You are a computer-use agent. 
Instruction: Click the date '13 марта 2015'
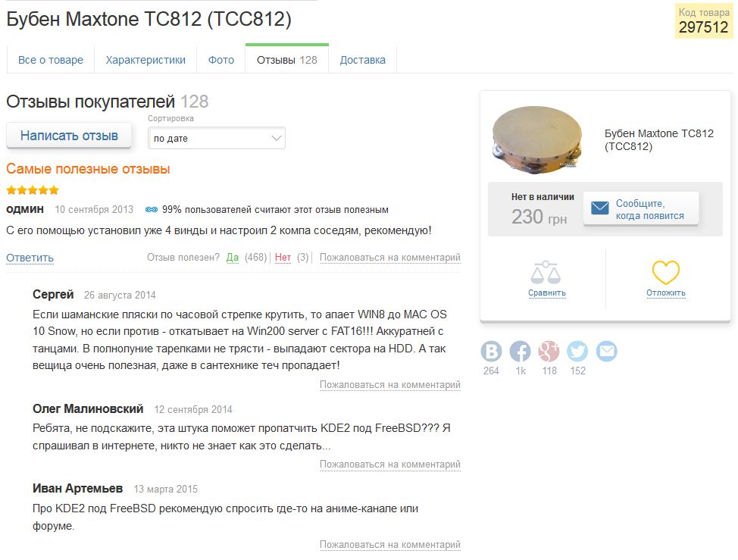(166, 490)
